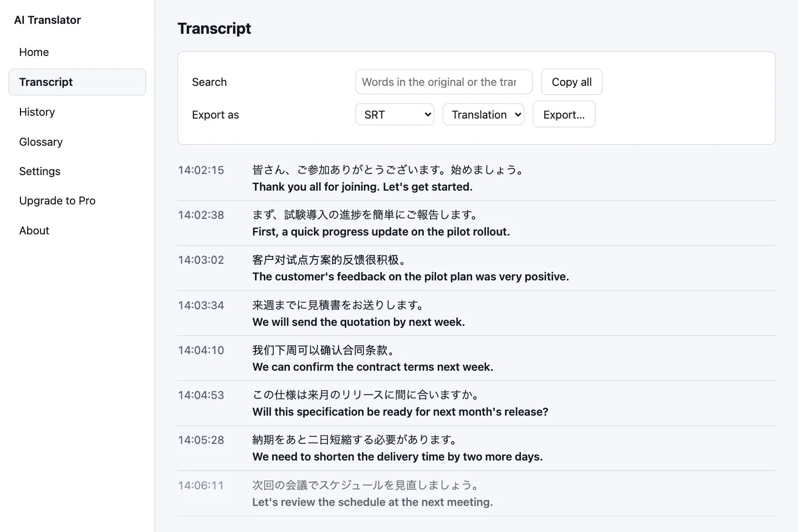
Task: Select "Will this specification be ready" translation line
Action: click(x=401, y=412)
